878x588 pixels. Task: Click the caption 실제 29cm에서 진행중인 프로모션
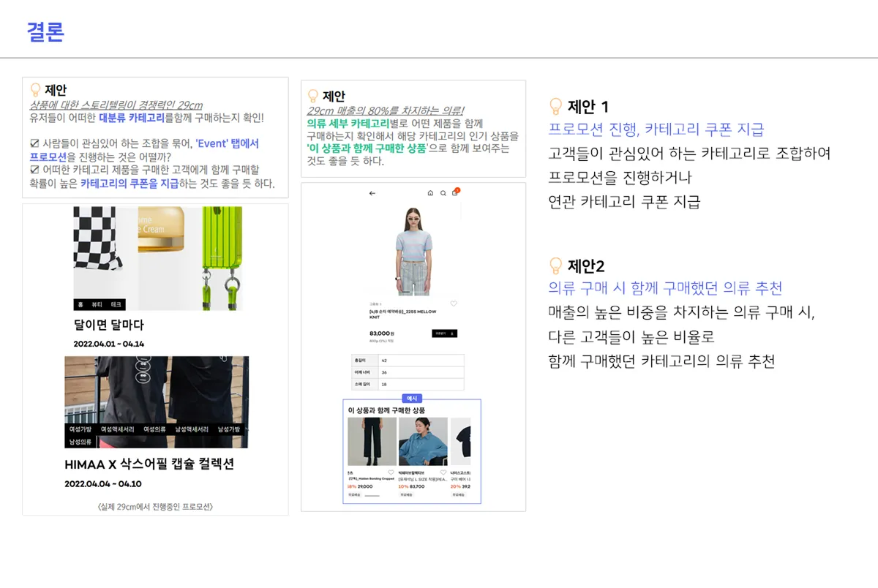pyautogui.click(x=154, y=506)
